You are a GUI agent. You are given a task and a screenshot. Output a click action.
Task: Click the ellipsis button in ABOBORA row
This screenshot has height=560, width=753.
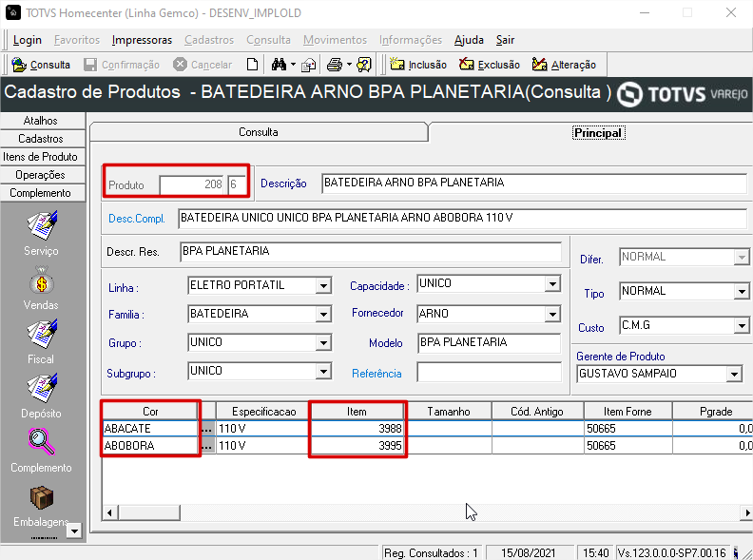coord(206,446)
